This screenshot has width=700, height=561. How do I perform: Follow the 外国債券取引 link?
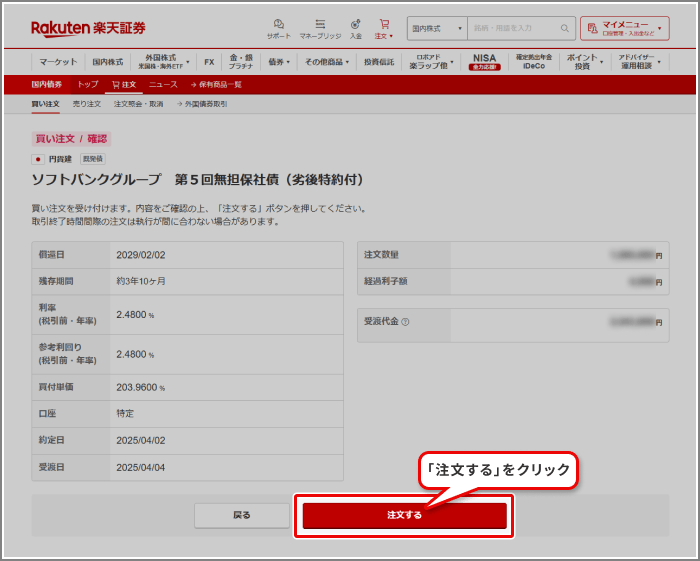tap(202, 104)
